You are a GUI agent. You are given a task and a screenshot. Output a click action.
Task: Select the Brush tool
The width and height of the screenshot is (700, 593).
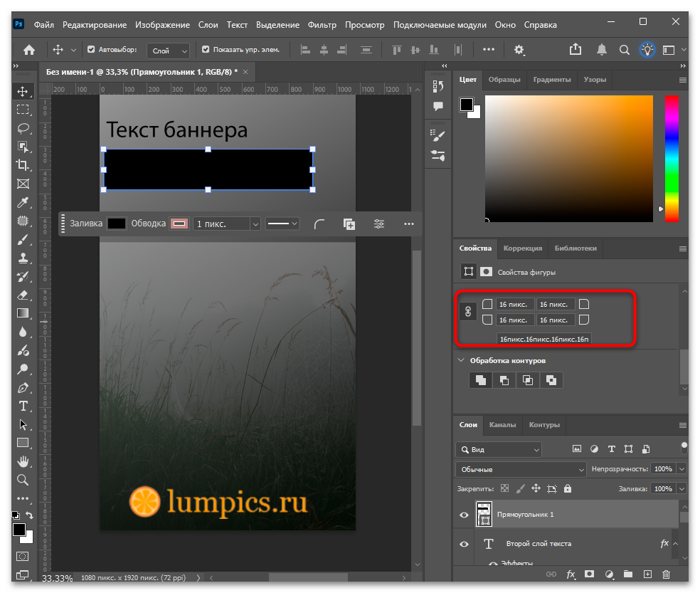coord(23,239)
